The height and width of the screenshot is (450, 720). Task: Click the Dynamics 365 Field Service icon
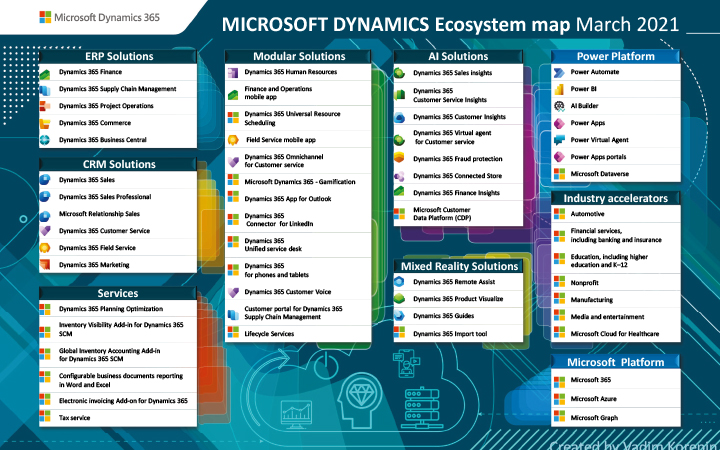tap(45, 248)
